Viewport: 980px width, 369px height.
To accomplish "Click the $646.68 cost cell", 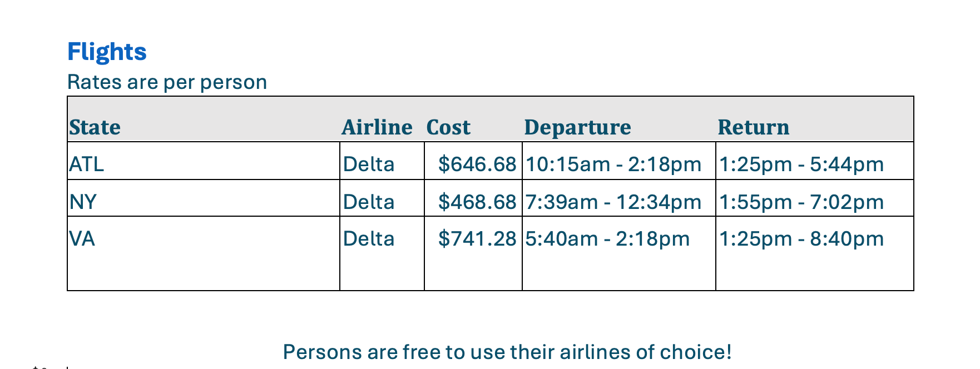I will tap(477, 164).
